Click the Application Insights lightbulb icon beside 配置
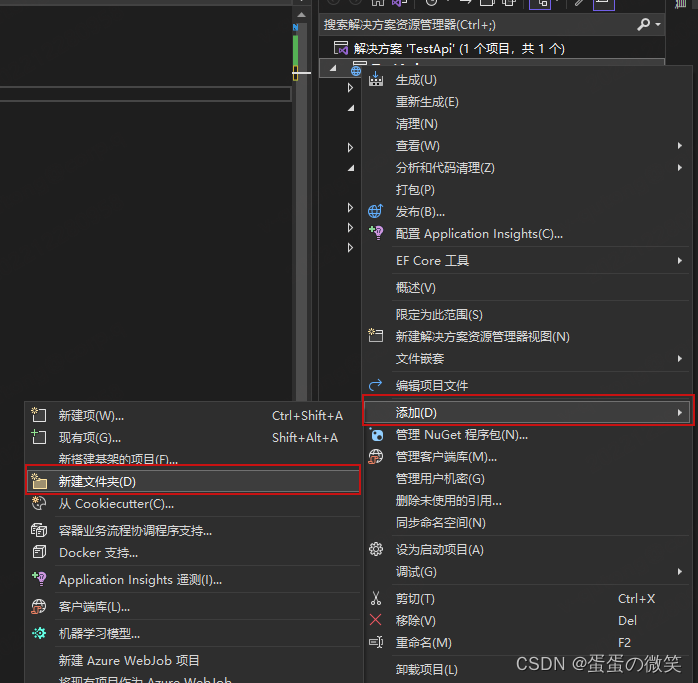 pos(376,233)
